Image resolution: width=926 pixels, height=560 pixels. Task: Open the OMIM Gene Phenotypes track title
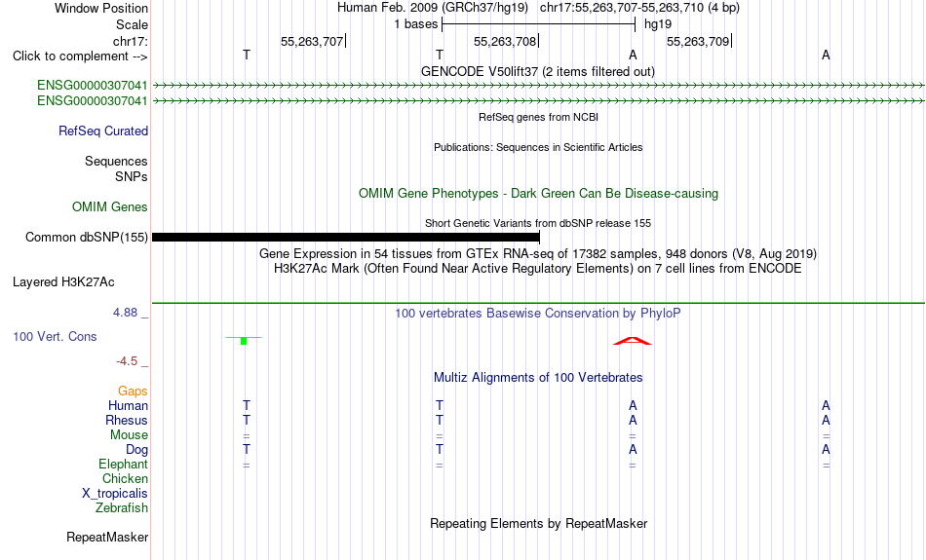coord(538,194)
